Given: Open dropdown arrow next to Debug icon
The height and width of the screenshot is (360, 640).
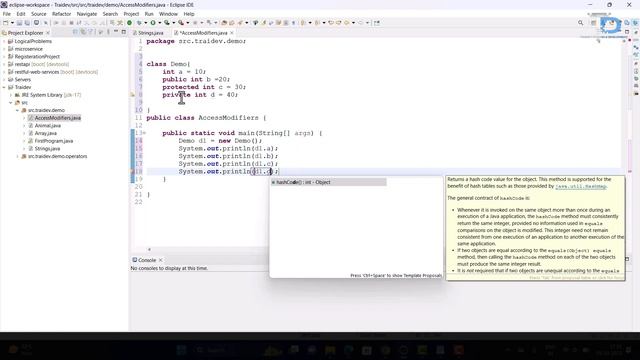Looking at the screenshot, I should point(145,23).
